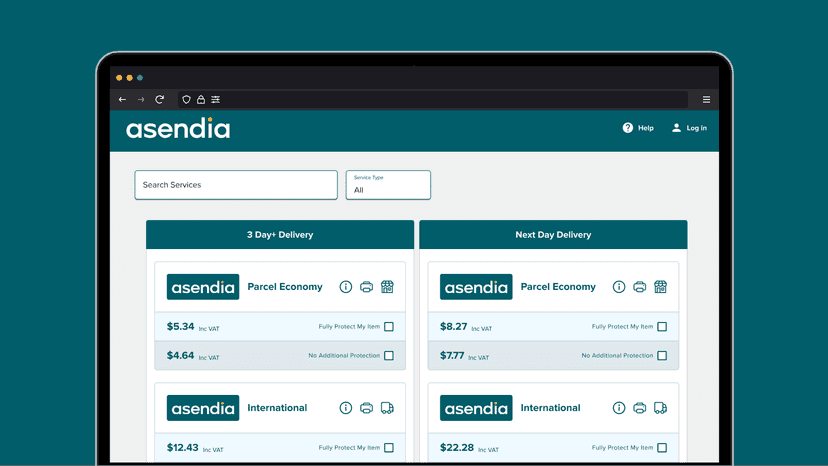Click the shield icon in address bar
This screenshot has width=828, height=466.
[186, 99]
